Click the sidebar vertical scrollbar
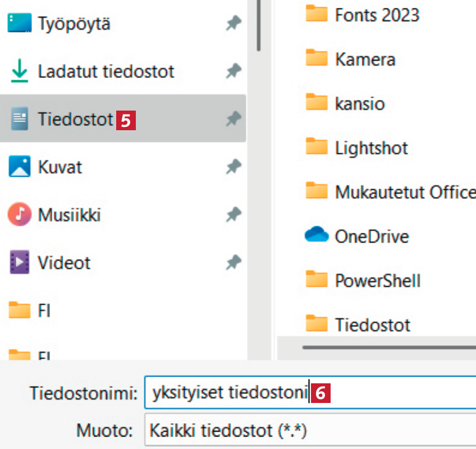 pyautogui.click(x=258, y=25)
